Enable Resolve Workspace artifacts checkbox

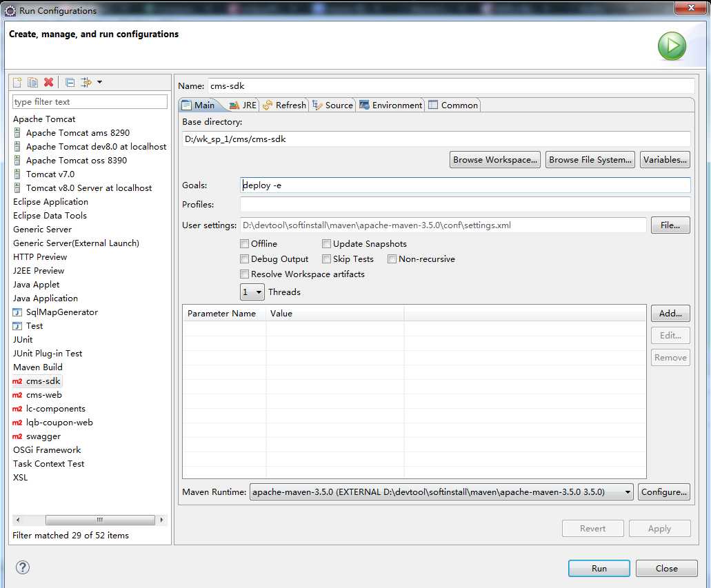[x=244, y=274]
